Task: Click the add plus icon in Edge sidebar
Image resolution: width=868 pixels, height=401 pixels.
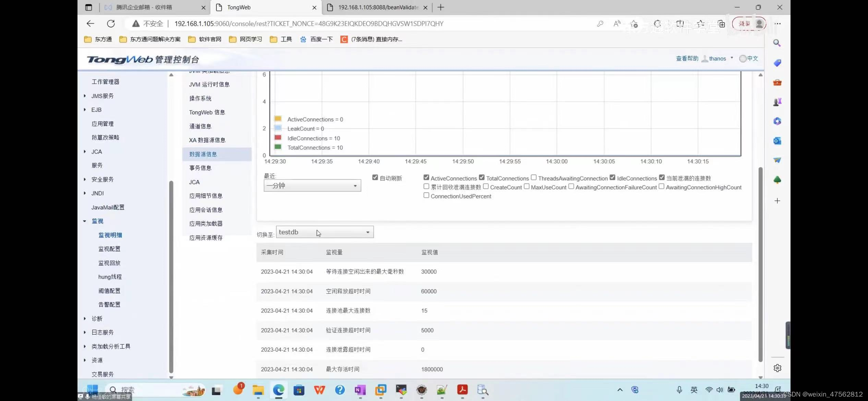Action: [x=777, y=201]
